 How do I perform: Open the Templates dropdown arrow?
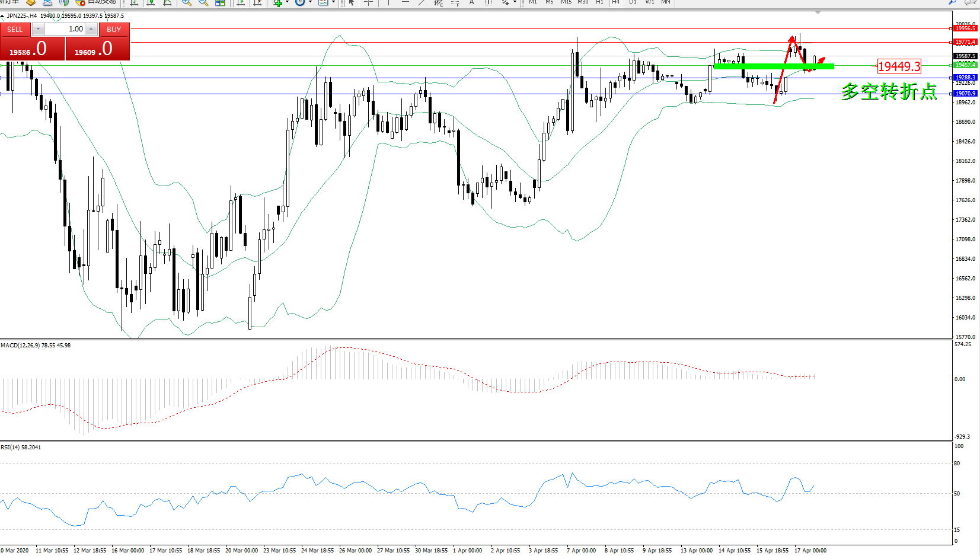click(x=333, y=3)
